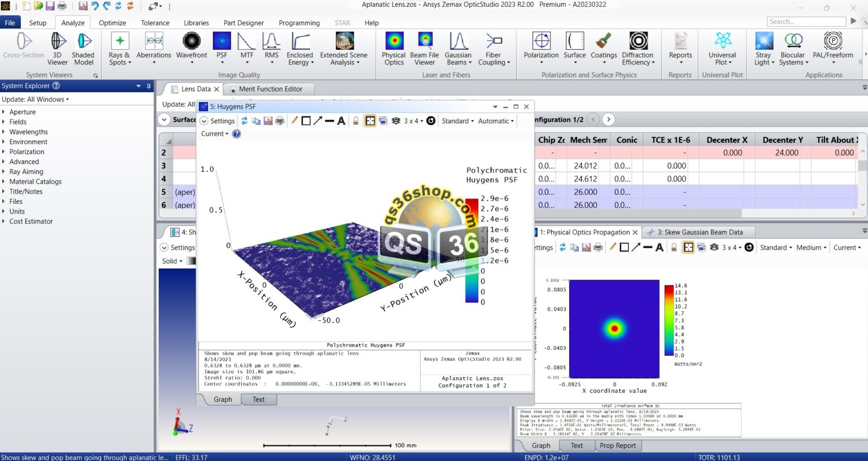The width and height of the screenshot is (868, 461).
Task: Switch to the Optimize ribbon tab
Action: click(112, 23)
